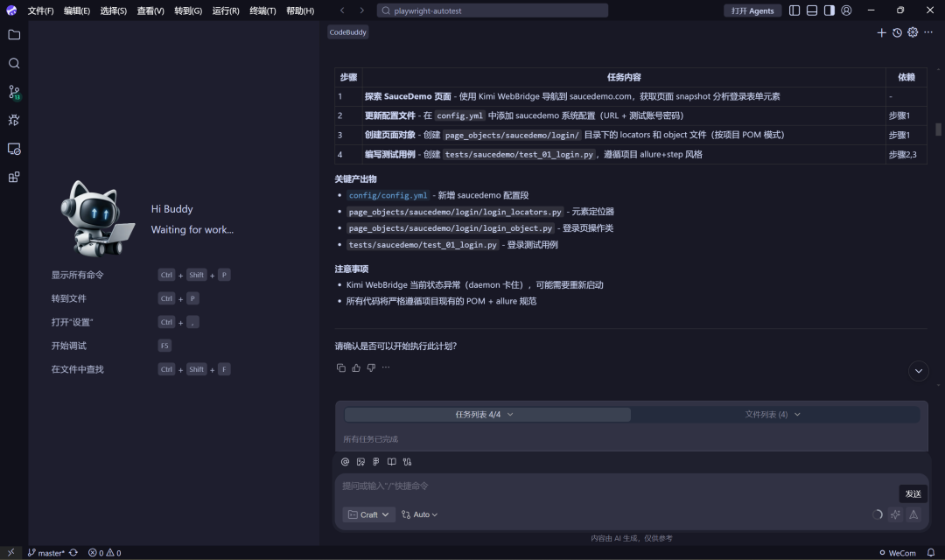Expand the 任务列表 4/4 section
Viewport: 945px width, 560px height.
tap(487, 415)
